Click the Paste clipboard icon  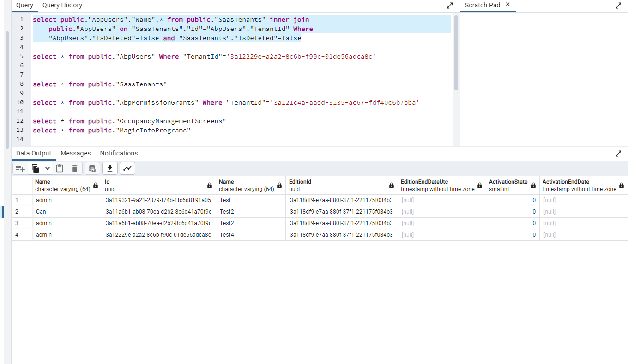point(60,168)
